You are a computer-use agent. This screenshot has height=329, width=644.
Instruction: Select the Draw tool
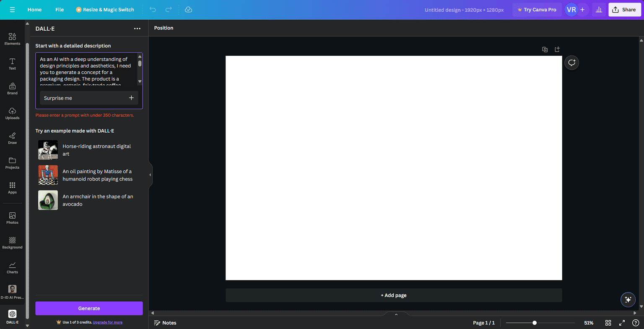point(12,138)
